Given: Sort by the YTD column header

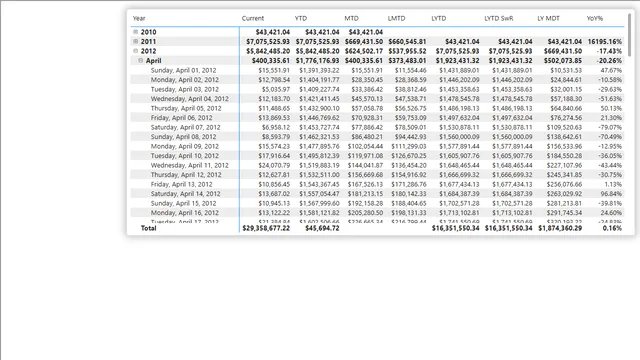Looking at the screenshot, I should click(301, 18).
